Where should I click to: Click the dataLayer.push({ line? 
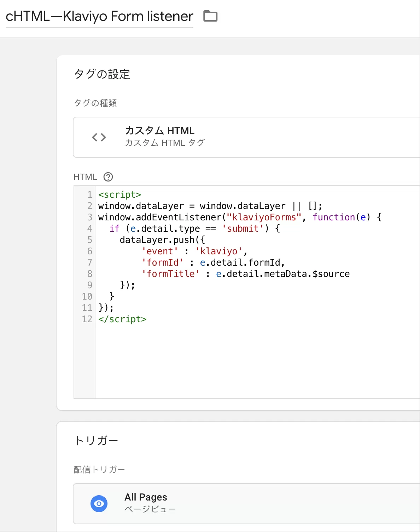point(162,240)
